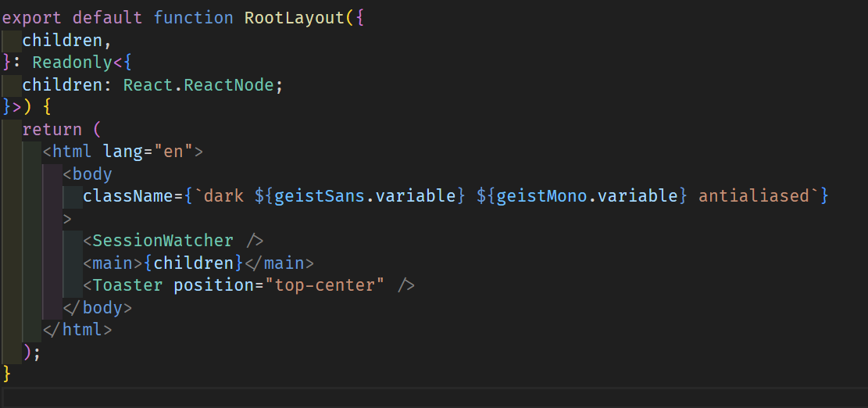Viewport: 868px width, 408px height.
Task: Place cursor on the "function" keyword
Action: tap(194, 17)
